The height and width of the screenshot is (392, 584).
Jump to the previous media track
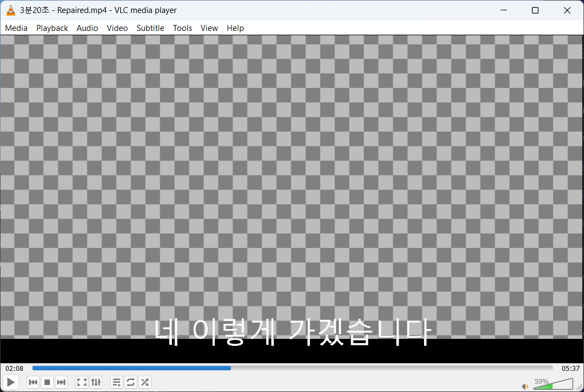tap(33, 382)
